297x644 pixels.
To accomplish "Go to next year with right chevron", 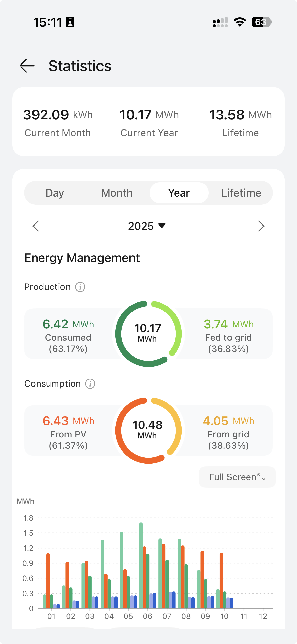I will pos(261,226).
